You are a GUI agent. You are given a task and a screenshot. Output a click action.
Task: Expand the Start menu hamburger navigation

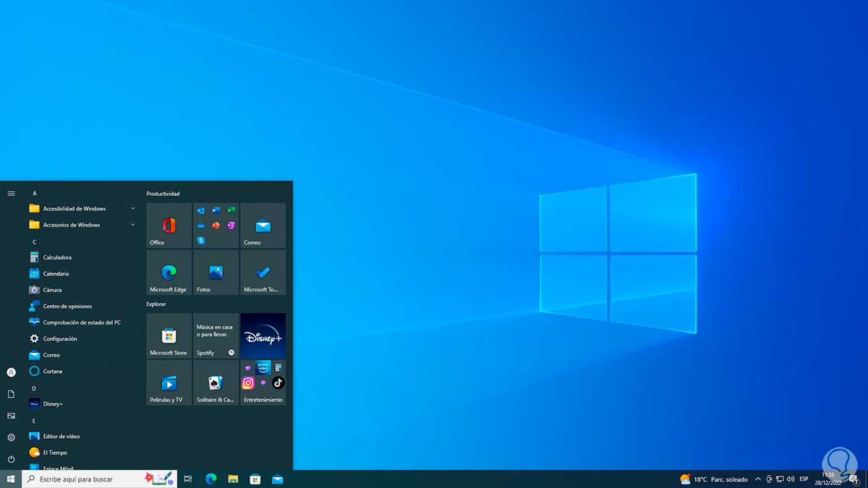tap(11, 193)
